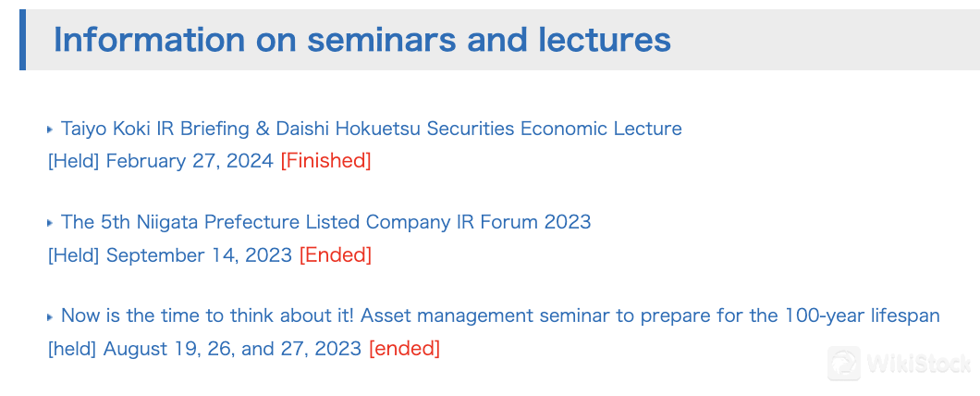Click the arrow bullet before 5th Niigata Forum
The width and height of the screenshot is (980, 396).
click(50, 223)
